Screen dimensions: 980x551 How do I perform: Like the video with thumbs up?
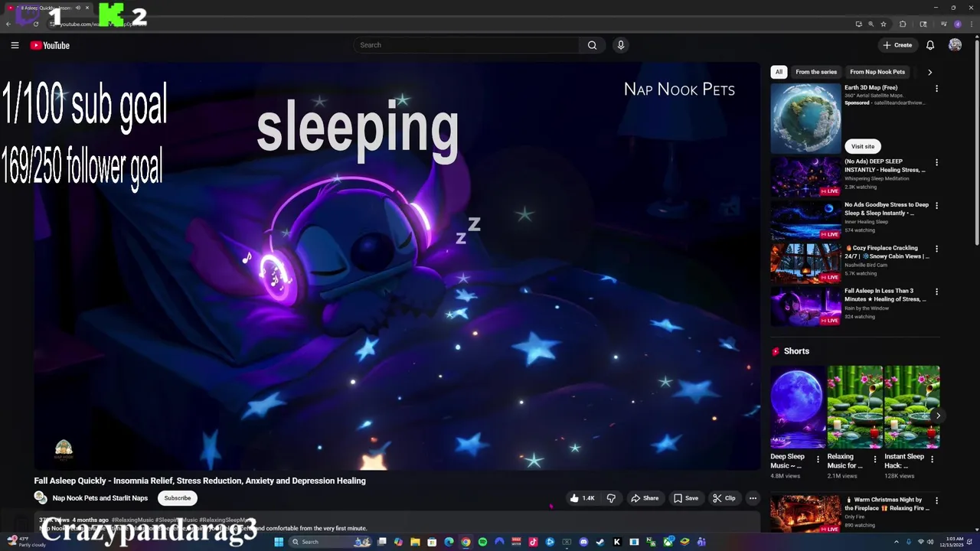point(582,498)
